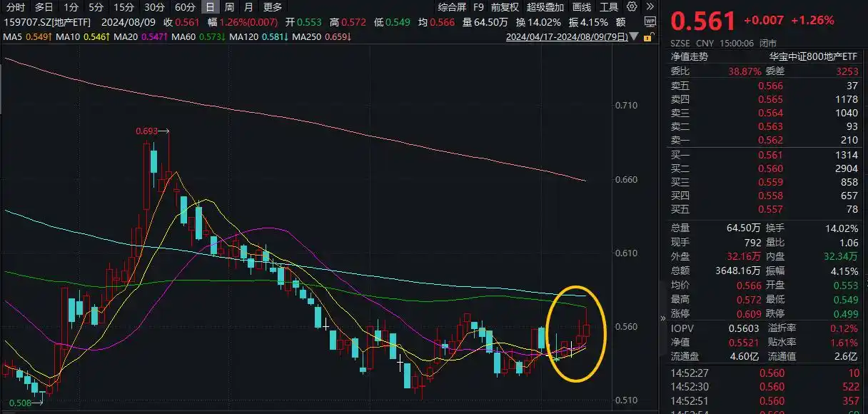
Task: Switch to the 周 weekly chart tab
Action: 227,6
